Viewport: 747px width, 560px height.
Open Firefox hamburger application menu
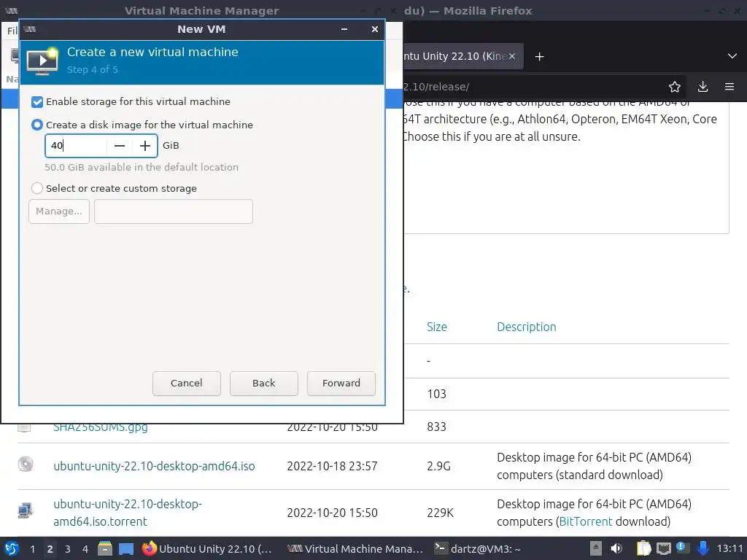729,87
